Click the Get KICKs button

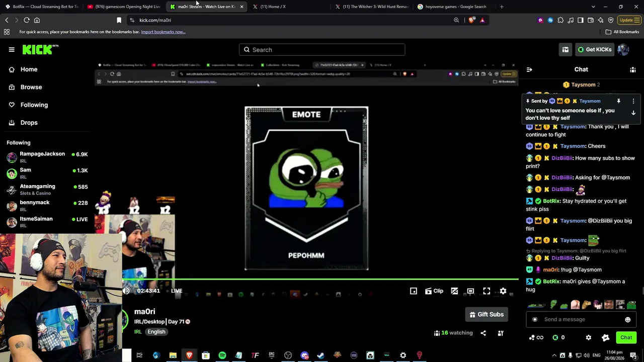pos(595,49)
